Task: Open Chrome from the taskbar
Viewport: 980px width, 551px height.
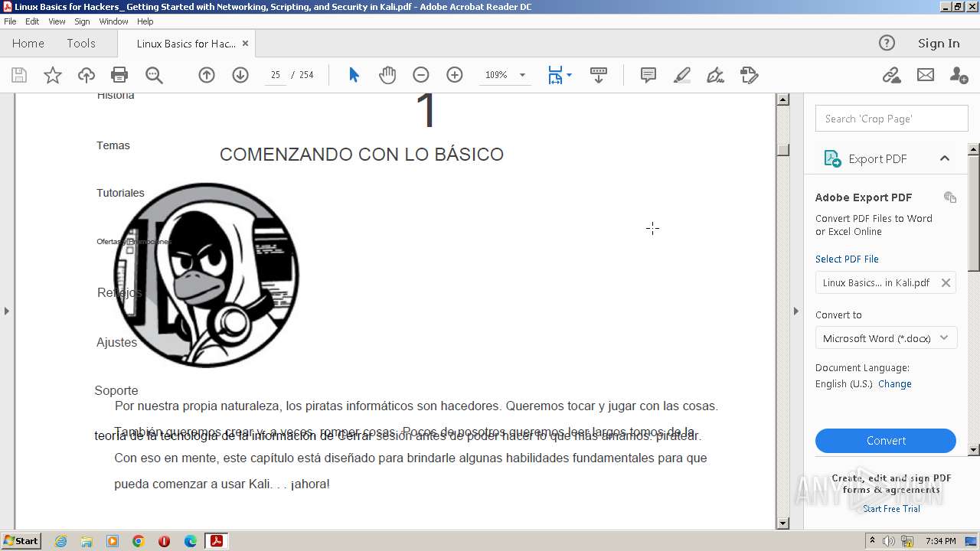Action: tap(138, 541)
